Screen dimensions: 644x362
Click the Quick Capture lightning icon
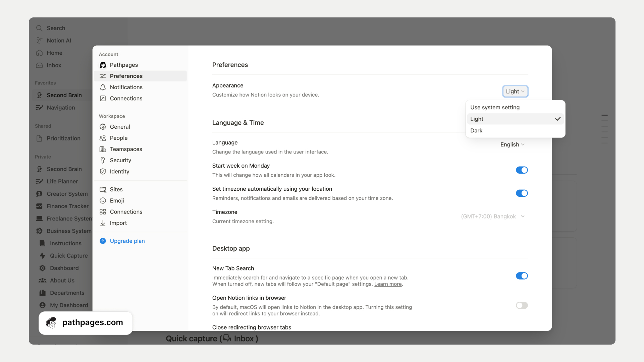pyautogui.click(x=43, y=256)
